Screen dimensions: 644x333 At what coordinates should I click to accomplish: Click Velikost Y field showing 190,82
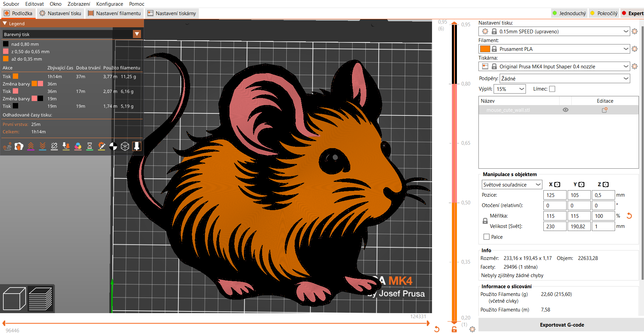coord(579,226)
